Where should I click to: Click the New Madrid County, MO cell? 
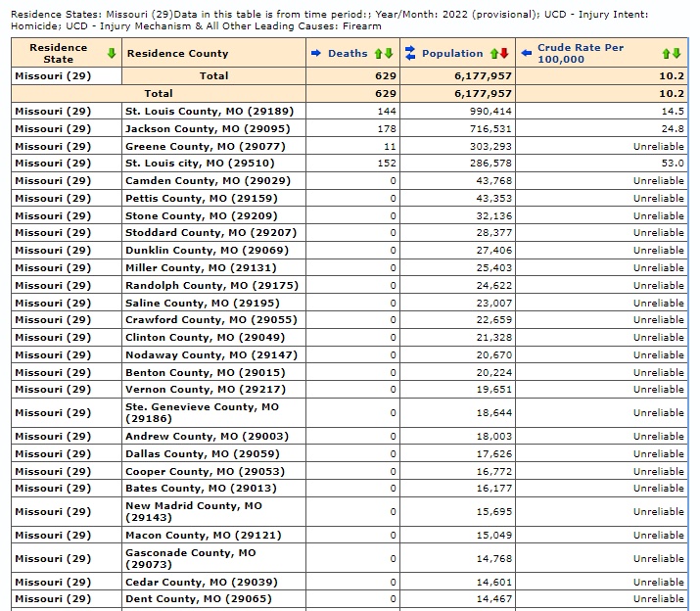click(x=194, y=511)
